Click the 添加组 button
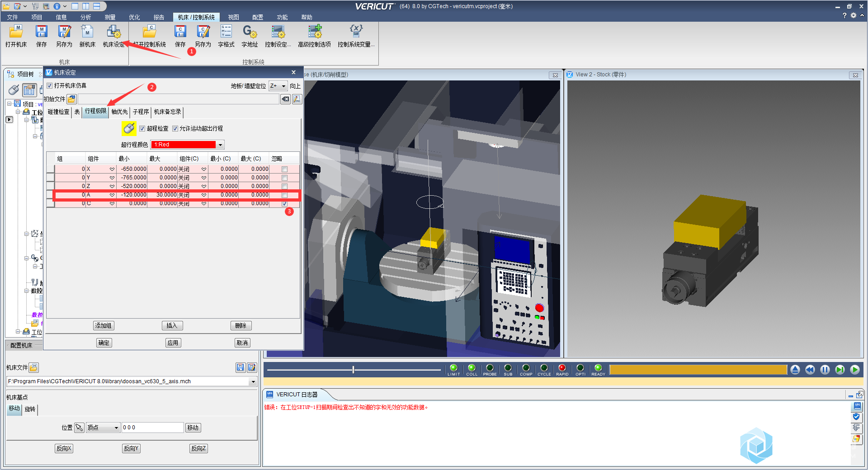The width and height of the screenshot is (868, 470). tap(104, 325)
